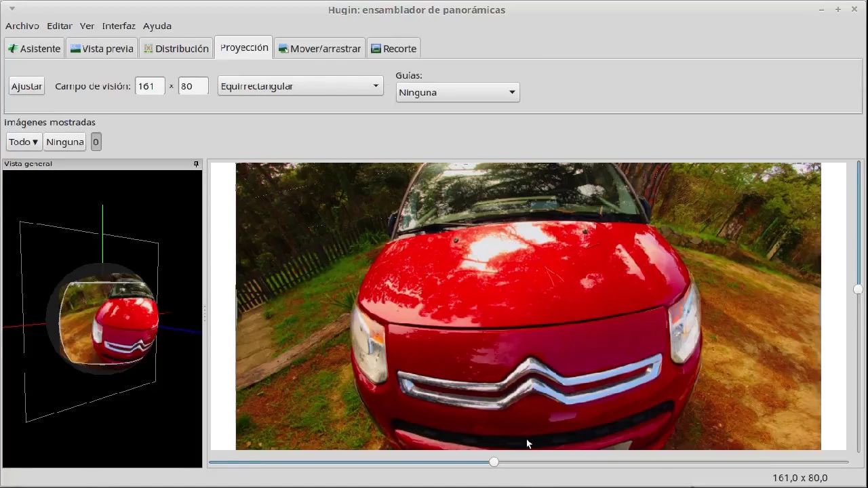This screenshot has width=868, height=488.
Task: Click the horizontal field of view slider handle
Action: coord(494,462)
